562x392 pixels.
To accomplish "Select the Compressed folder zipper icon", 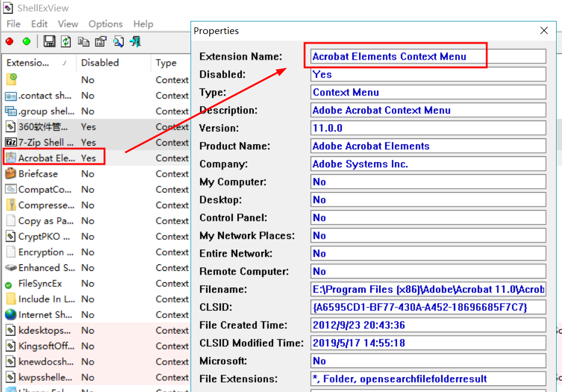I will tap(11, 205).
